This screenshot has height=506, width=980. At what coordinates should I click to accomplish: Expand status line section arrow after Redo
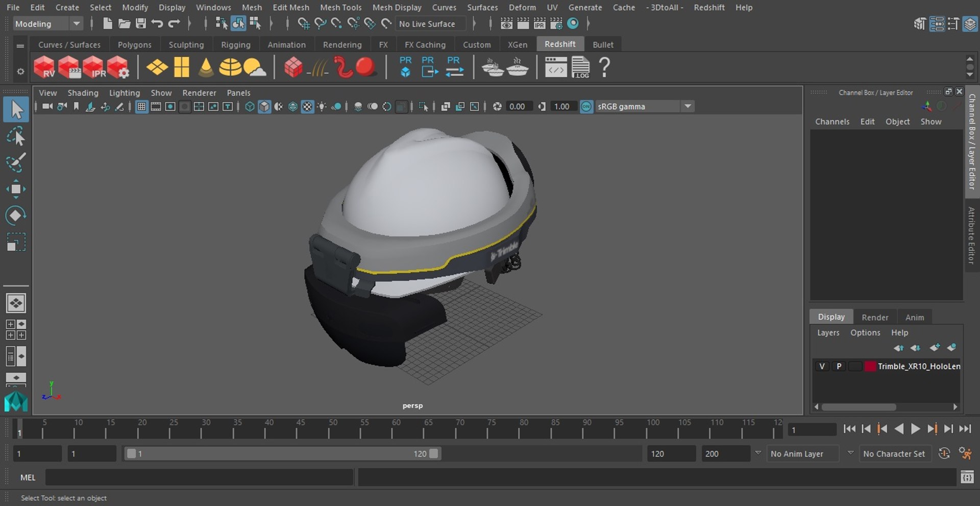pyautogui.click(x=189, y=23)
